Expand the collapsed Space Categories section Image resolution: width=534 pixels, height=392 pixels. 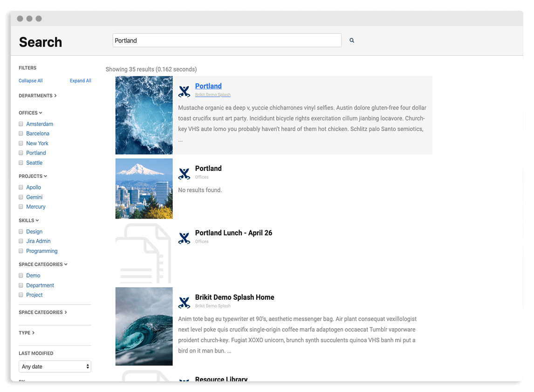point(42,312)
